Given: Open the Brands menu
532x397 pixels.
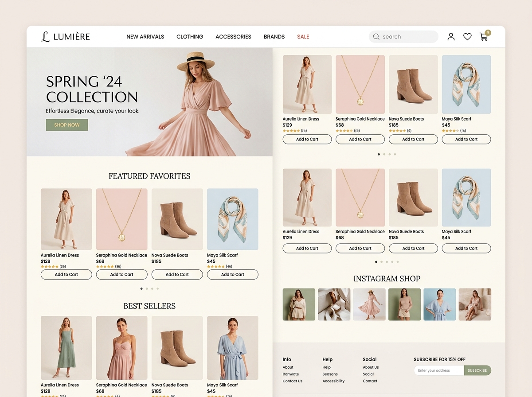Looking at the screenshot, I should point(274,37).
